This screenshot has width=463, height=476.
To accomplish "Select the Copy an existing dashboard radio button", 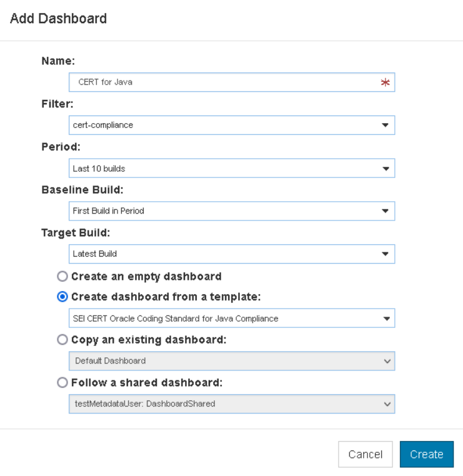I will (62, 339).
